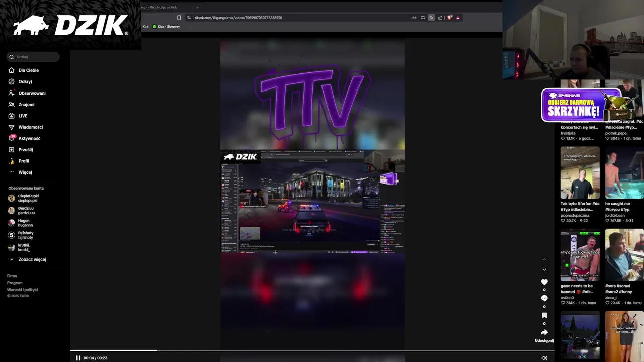Open comments with the speech bubble icon
The height and width of the screenshot is (362, 644).
(544, 298)
